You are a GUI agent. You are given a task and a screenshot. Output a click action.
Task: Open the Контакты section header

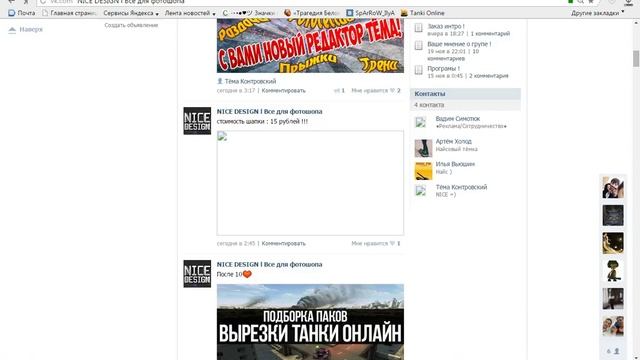[465, 93]
